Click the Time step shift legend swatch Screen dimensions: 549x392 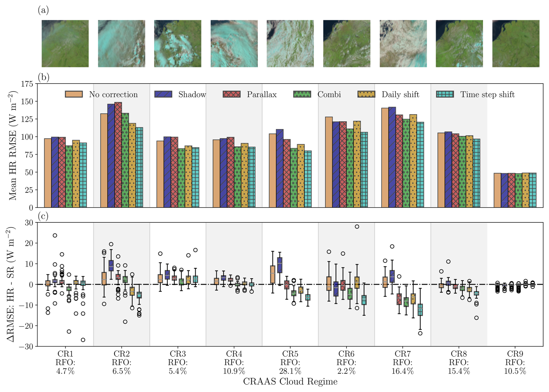coord(445,94)
